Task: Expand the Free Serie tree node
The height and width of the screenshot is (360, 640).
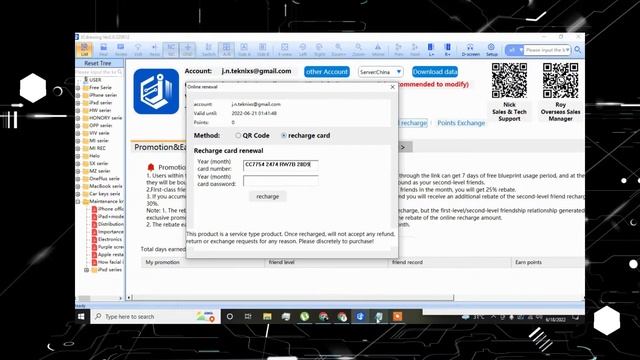Action: pos(78,88)
